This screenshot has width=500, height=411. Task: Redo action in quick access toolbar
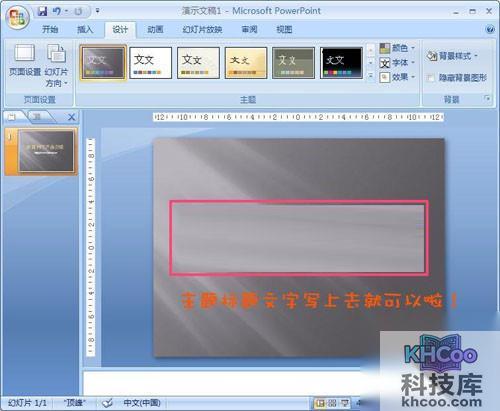79,11
